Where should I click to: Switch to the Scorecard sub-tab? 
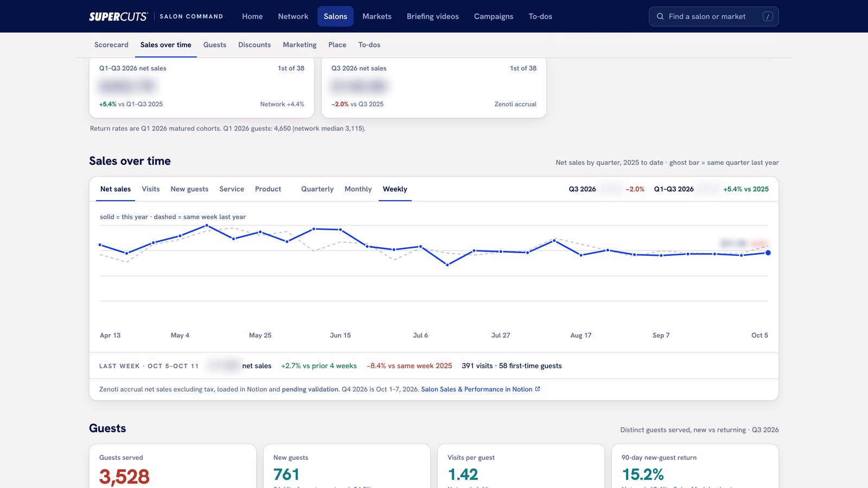pos(111,45)
